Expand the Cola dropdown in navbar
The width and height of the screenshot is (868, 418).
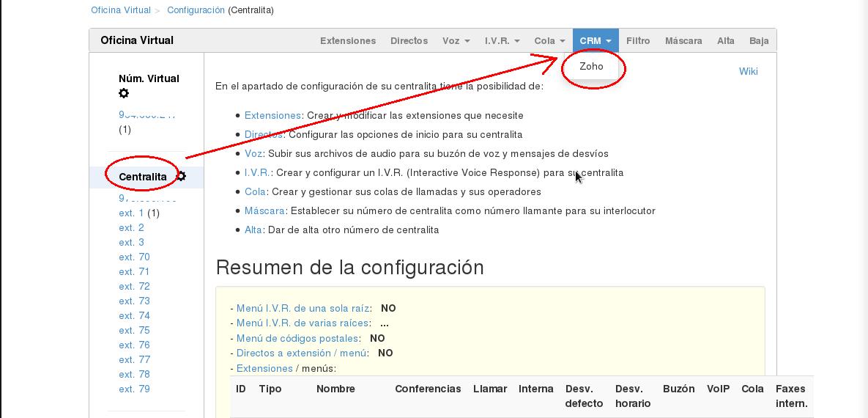click(549, 41)
